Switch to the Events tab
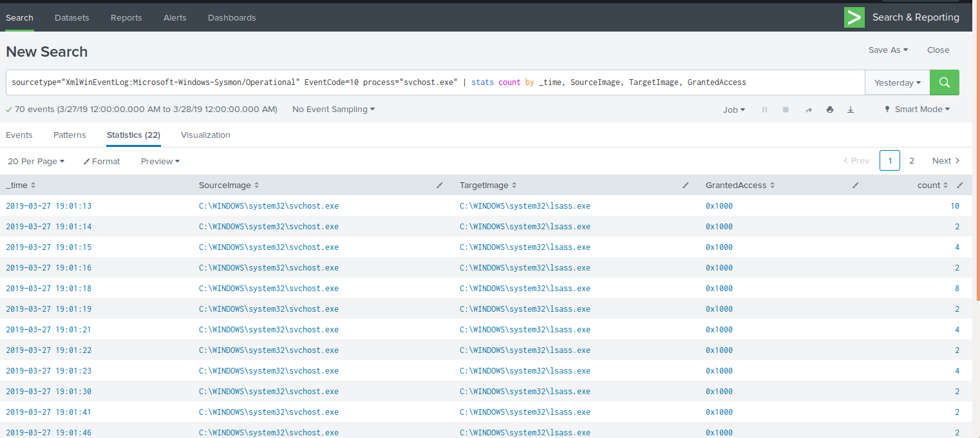This screenshot has height=438, width=980. point(19,135)
